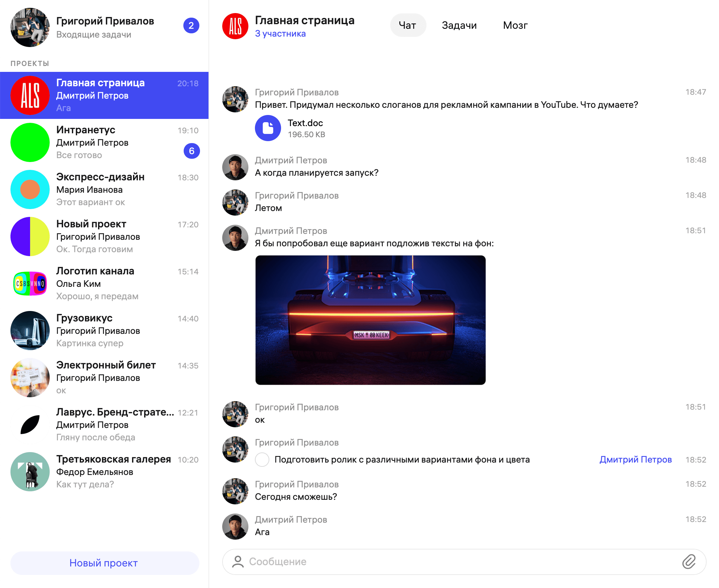719x588 pixels.
Task: Open the Мозг tab
Action: (515, 25)
